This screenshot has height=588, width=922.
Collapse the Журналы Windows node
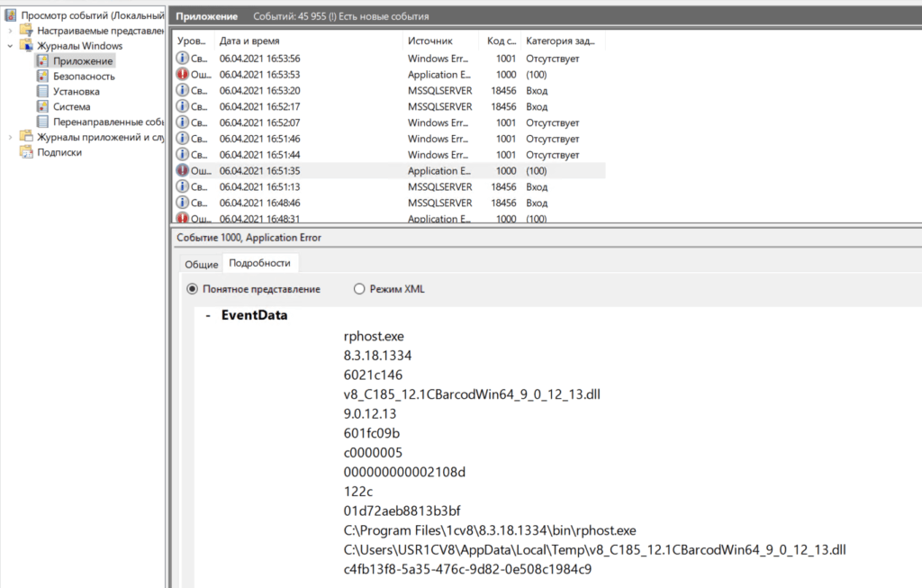(x=10, y=46)
